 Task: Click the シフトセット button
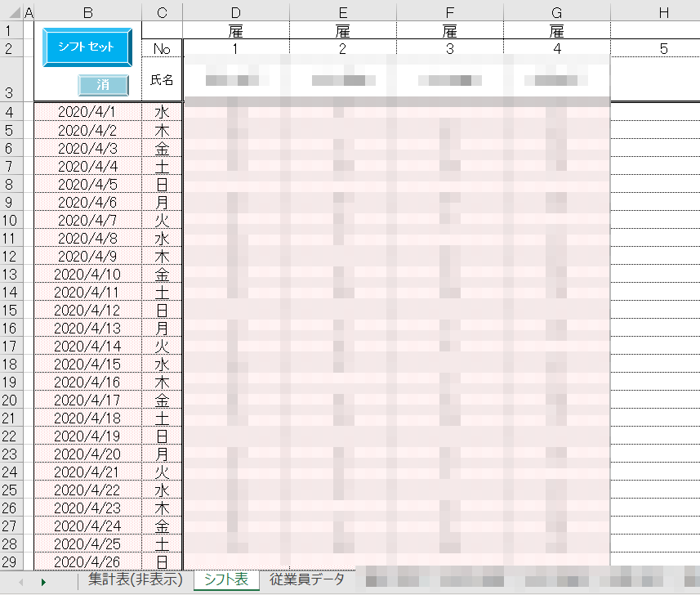coord(87,47)
